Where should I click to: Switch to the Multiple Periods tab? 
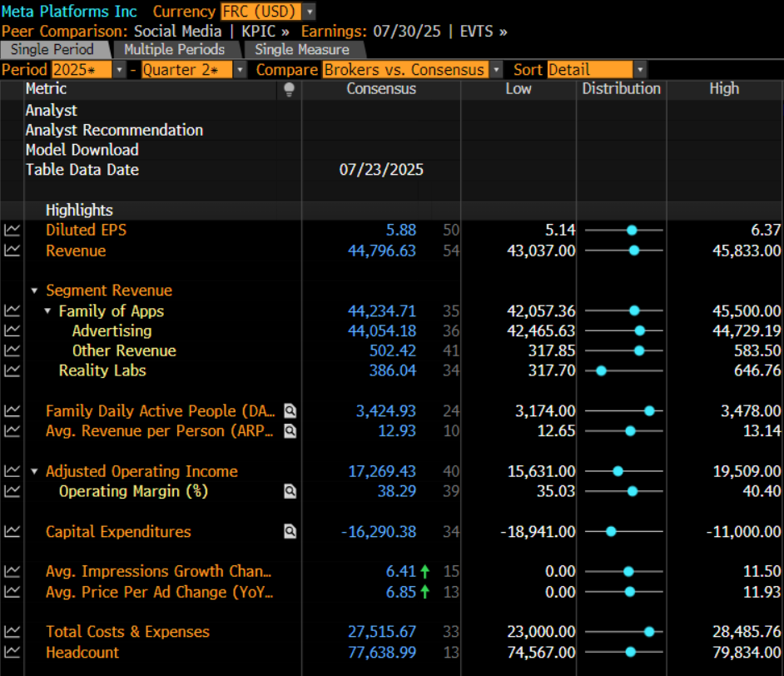coord(175,49)
